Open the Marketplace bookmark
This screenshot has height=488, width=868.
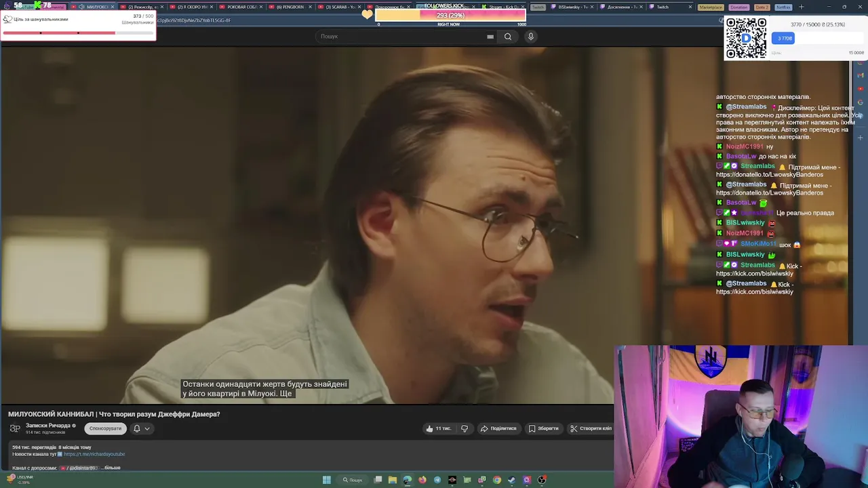point(711,7)
